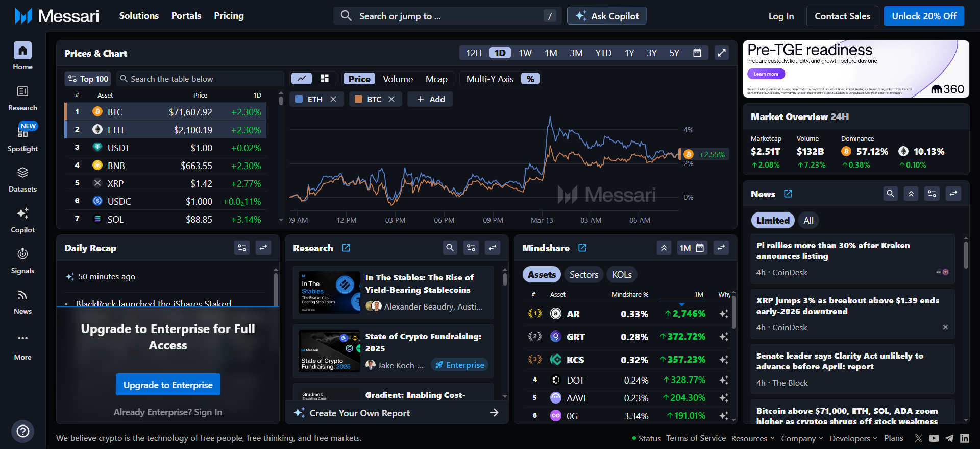
Task: Open the Portals nav menu
Action: tap(186, 16)
